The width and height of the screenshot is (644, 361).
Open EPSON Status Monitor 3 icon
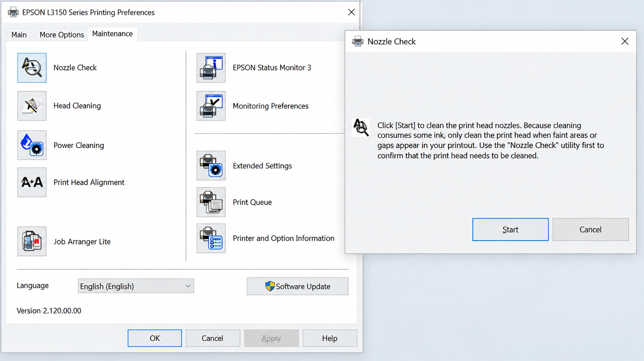pos(211,68)
